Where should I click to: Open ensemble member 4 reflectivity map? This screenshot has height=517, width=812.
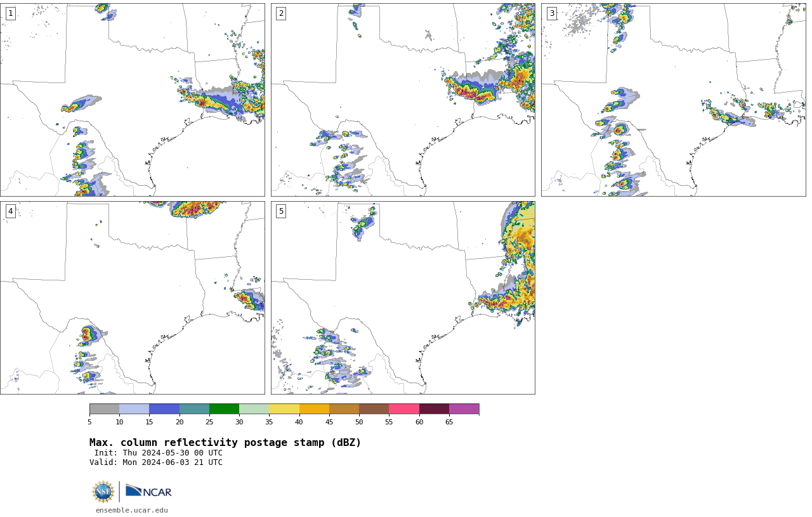(x=133, y=298)
